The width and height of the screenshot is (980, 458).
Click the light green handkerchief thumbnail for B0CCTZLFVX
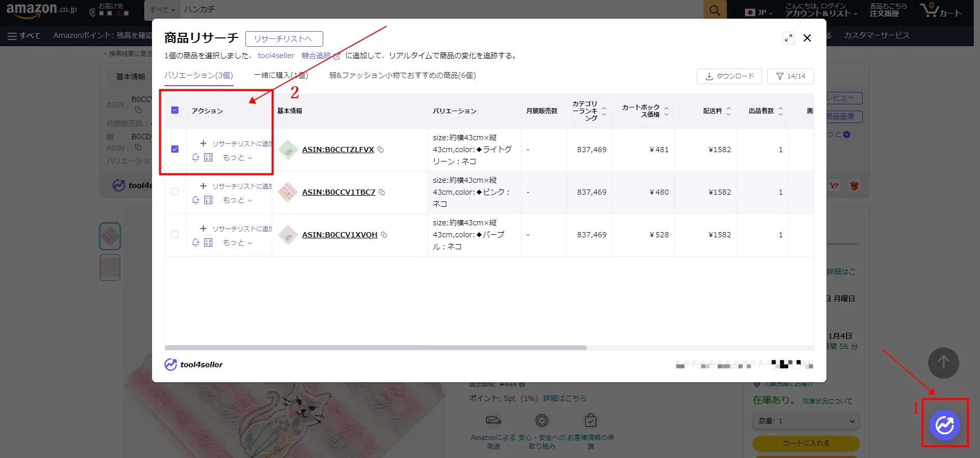[x=288, y=150]
